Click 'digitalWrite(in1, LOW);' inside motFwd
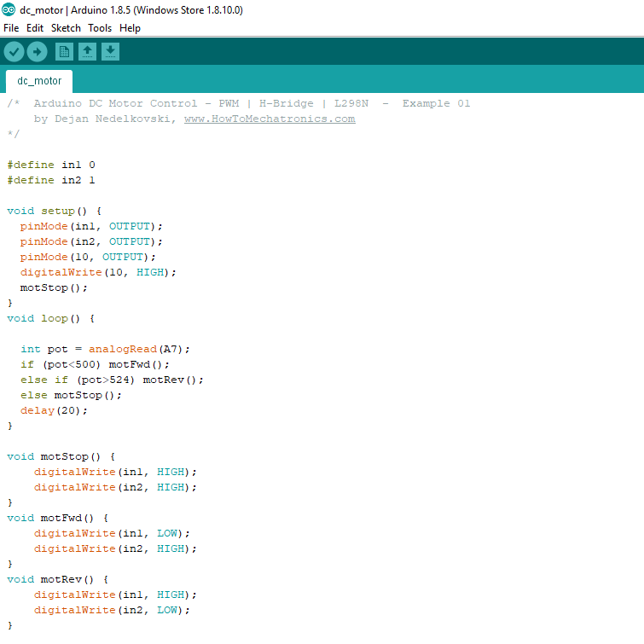 pos(112,533)
